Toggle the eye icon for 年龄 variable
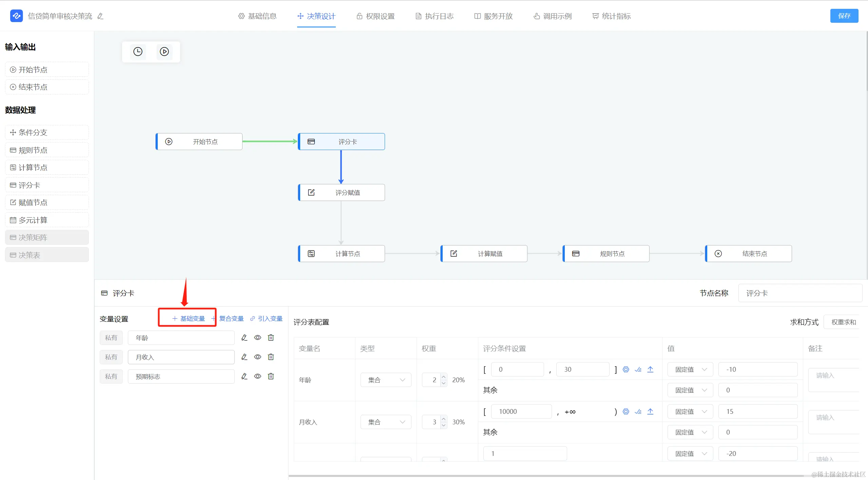 coord(257,338)
